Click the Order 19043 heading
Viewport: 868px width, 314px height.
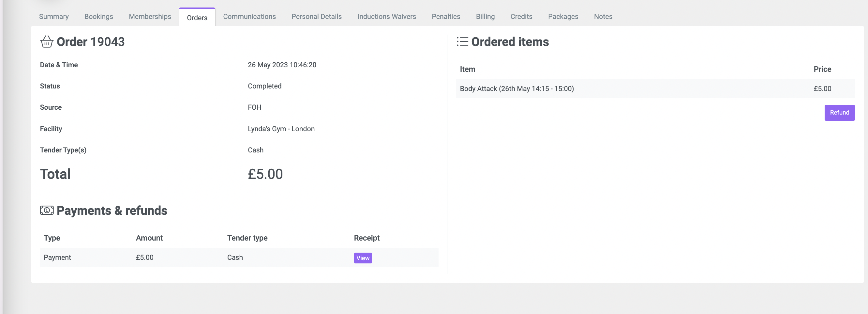pos(91,41)
